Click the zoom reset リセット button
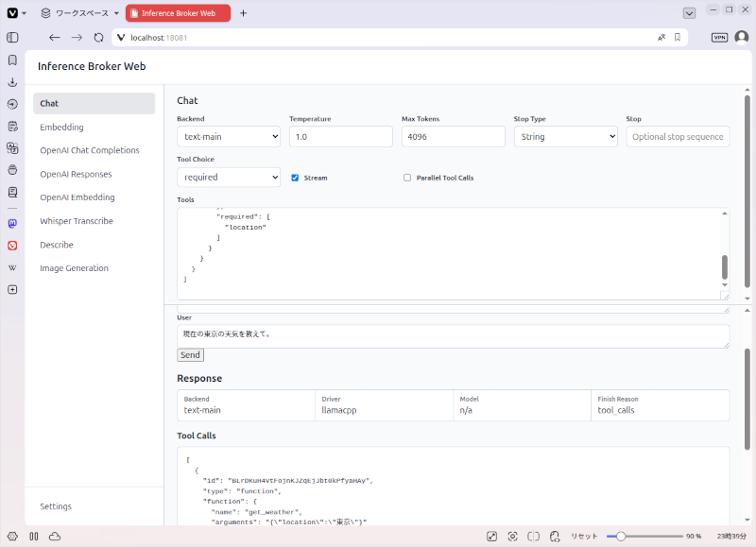756x547 pixels. click(x=584, y=537)
